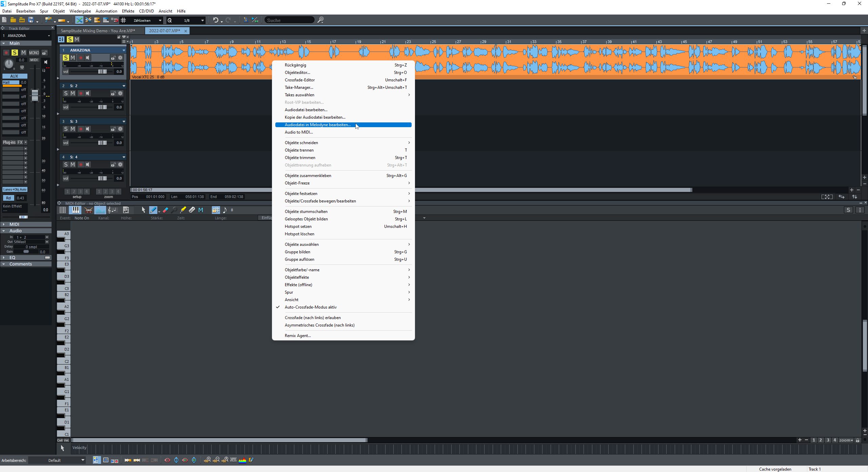The height and width of the screenshot is (472, 868).
Task: Open a project with the folder icon
Action: [13, 20]
